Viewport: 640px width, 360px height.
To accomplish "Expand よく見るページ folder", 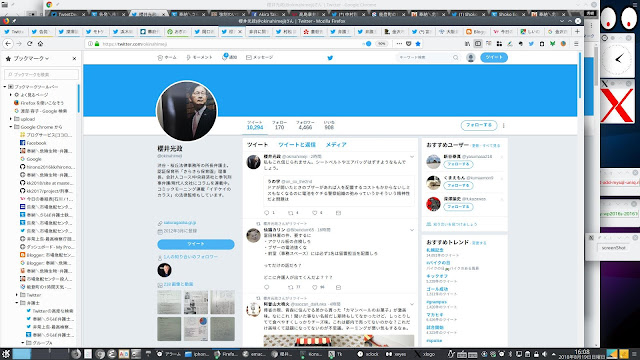I will click(x=11, y=95).
